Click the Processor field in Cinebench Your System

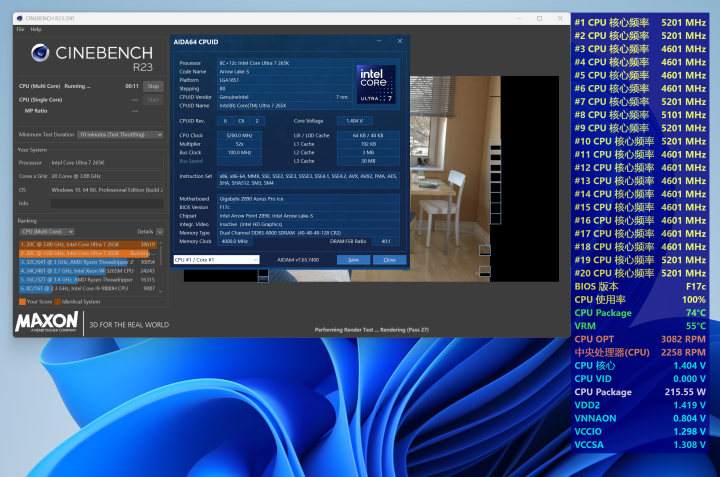tap(107, 163)
